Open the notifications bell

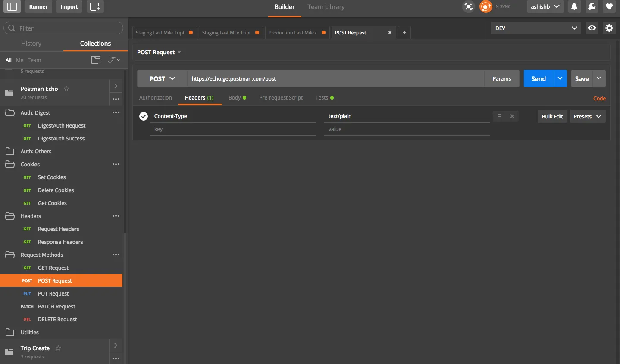pyautogui.click(x=574, y=6)
